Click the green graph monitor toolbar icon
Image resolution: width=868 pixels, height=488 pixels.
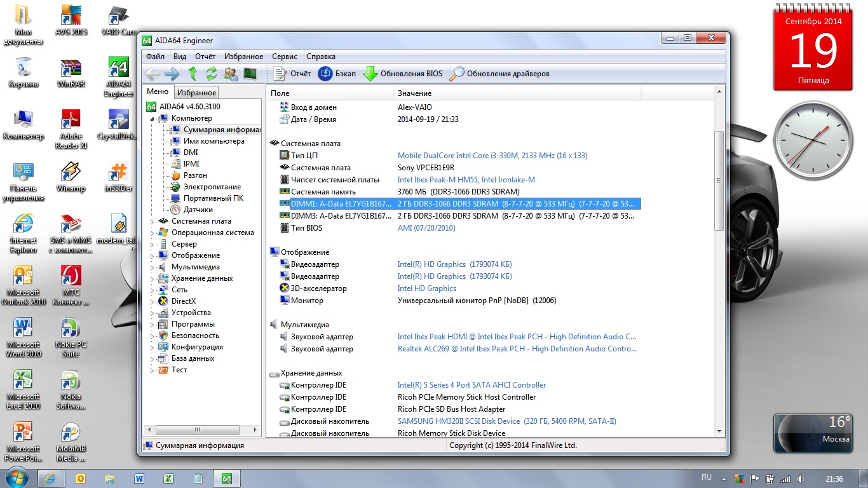[x=250, y=74]
